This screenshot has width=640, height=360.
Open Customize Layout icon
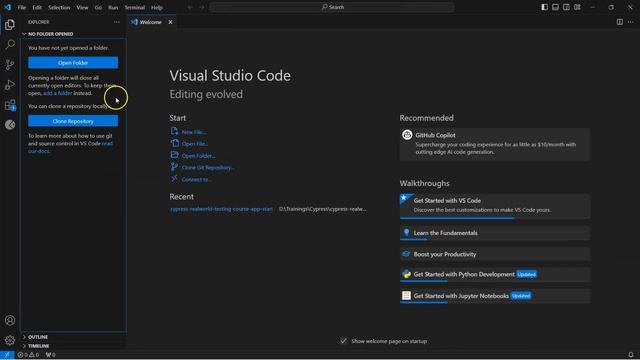(x=578, y=7)
